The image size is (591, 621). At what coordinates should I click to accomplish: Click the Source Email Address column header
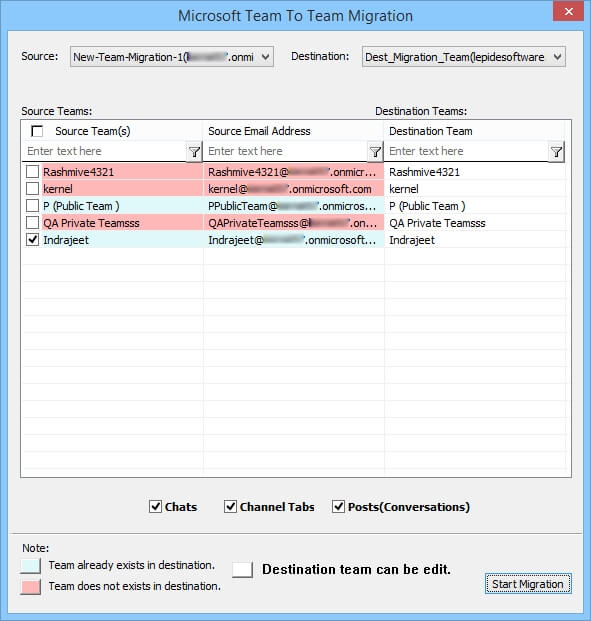point(294,131)
